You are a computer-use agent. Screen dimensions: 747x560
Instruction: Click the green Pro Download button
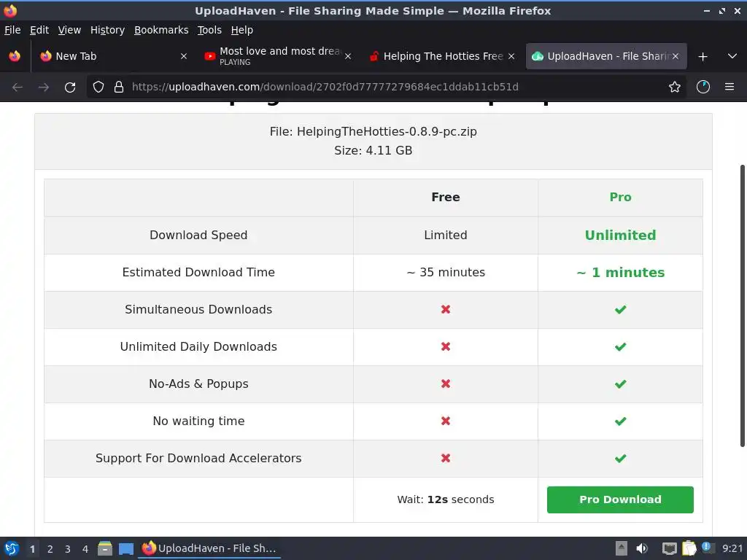(620, 499)
